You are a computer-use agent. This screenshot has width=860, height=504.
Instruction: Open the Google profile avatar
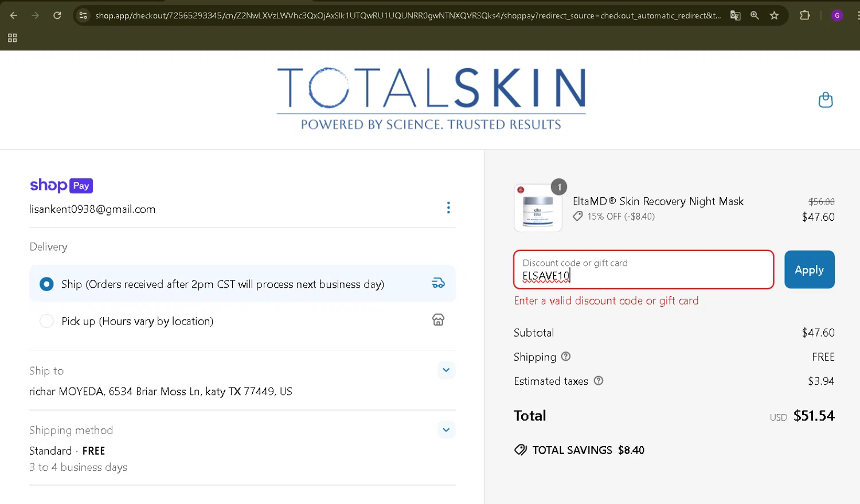point(837,15)
